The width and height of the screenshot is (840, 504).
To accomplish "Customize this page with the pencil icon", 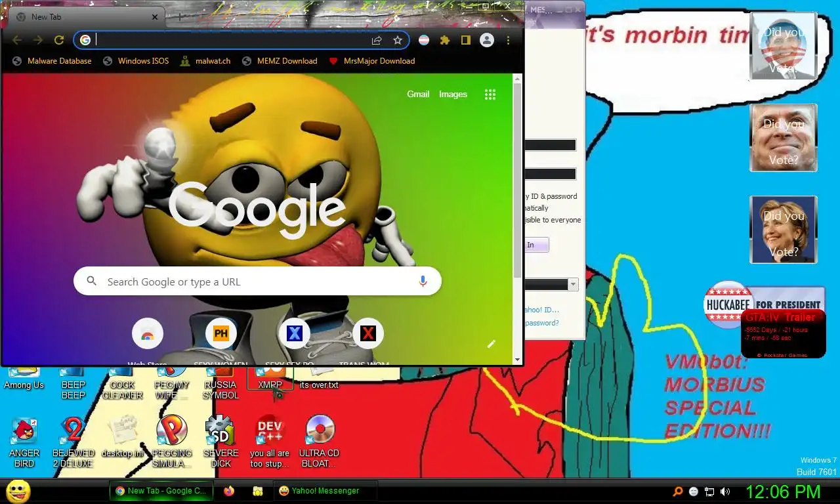I will [491, 344].
